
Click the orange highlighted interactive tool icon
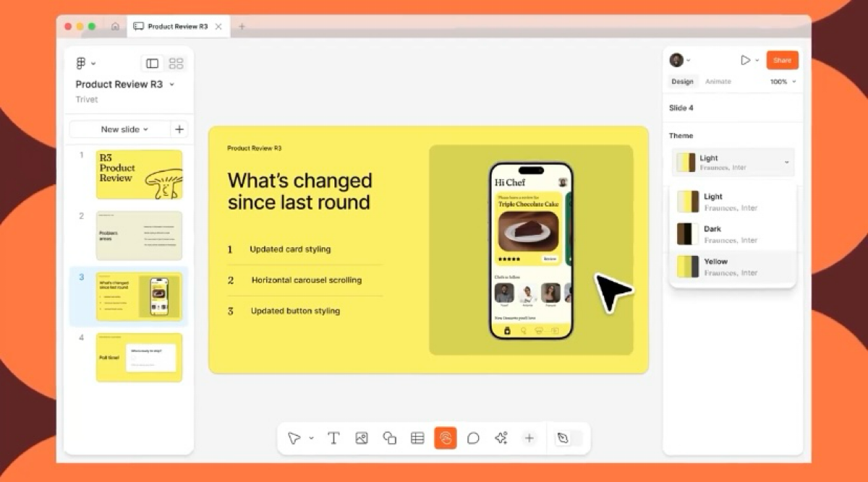[x=446, y=438]
